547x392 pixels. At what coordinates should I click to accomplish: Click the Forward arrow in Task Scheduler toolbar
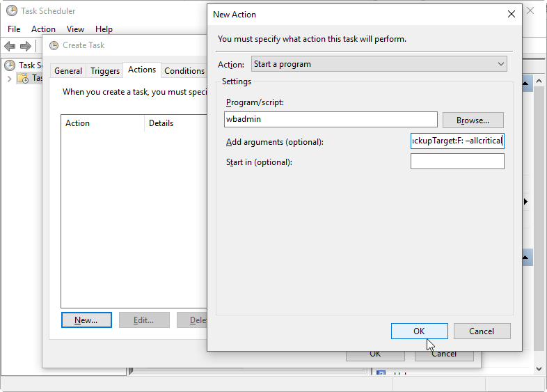coord(26,46)
